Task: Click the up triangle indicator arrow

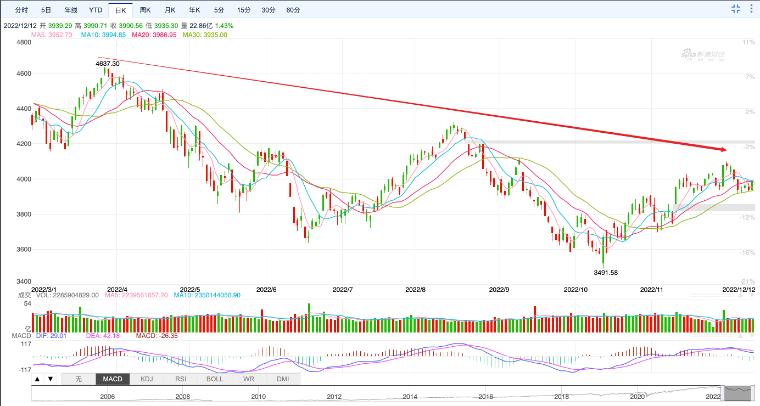Action: click(38, 379)
